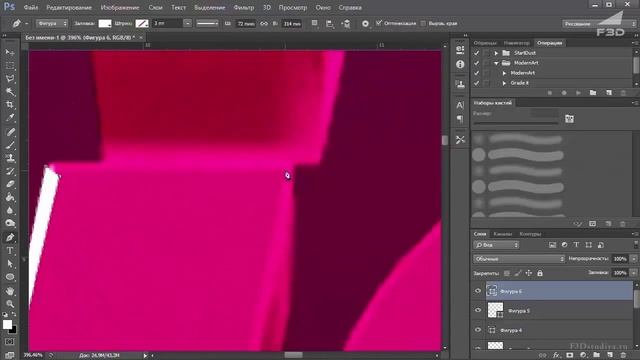Open the stroke width dropdown arrow
Image resolution: width=640 pixels, height=360 pixels.
point(188,24)
